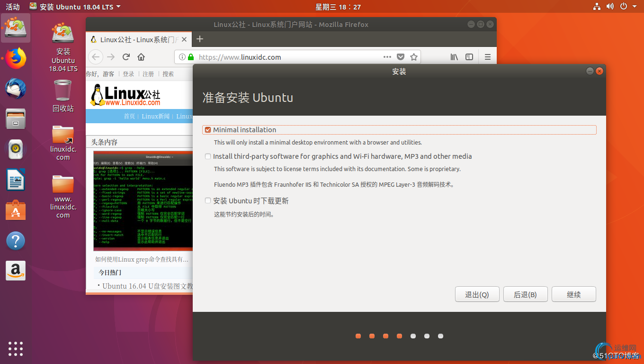Open Rhythmbox music player in the dock
This screenshot has height=364, width=644.
[16, 150]
